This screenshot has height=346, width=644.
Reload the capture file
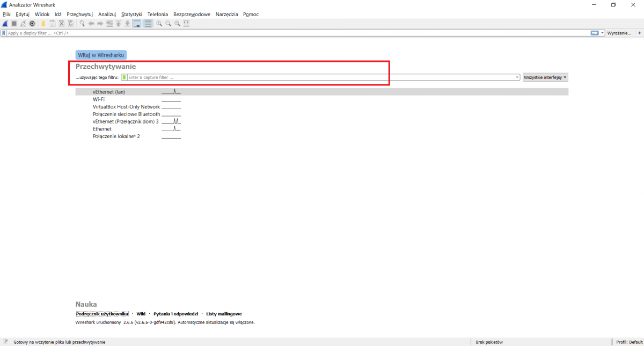pyautogui.click(x=71, y=24)
